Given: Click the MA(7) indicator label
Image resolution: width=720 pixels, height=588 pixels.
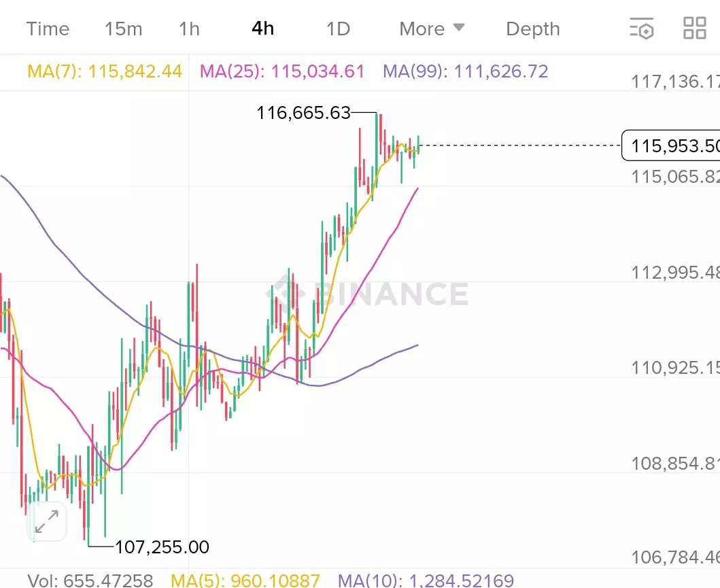Looking at the screenshot, I should tap(105, 71).
